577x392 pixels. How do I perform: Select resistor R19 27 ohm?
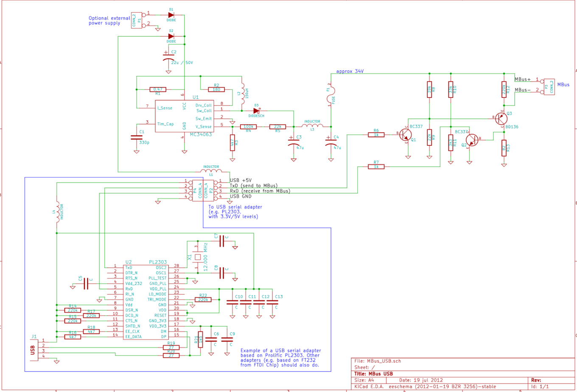[171, 348]
